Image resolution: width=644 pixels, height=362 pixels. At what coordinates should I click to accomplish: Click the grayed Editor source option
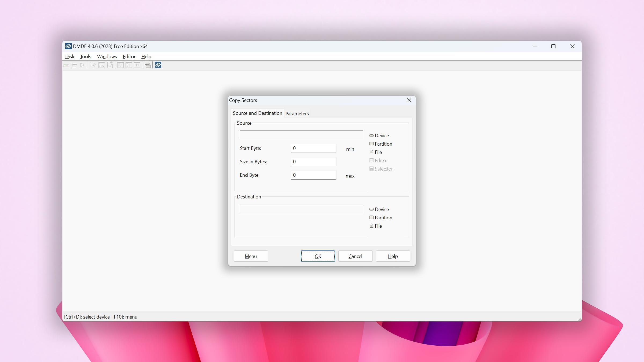coord(378,161)
